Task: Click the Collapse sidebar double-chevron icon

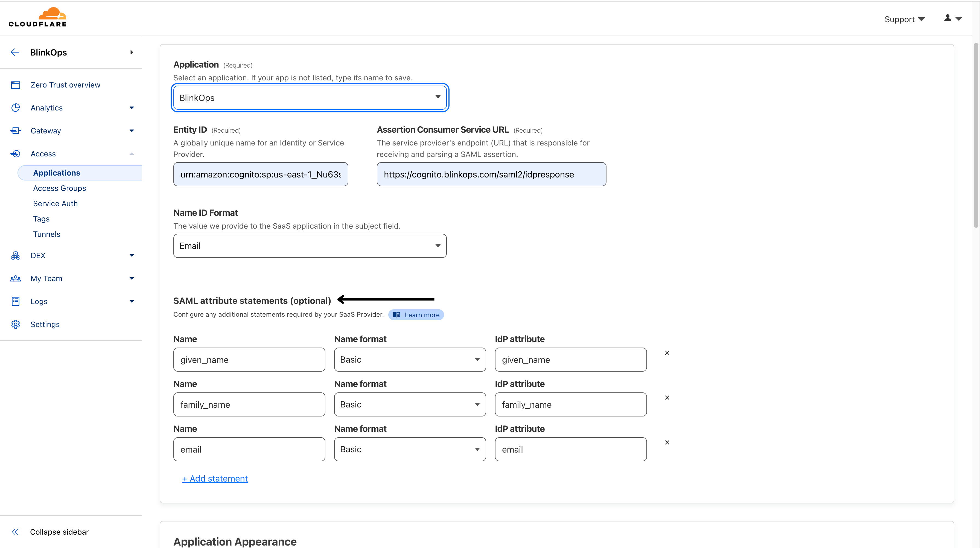Action: [15, 532]
